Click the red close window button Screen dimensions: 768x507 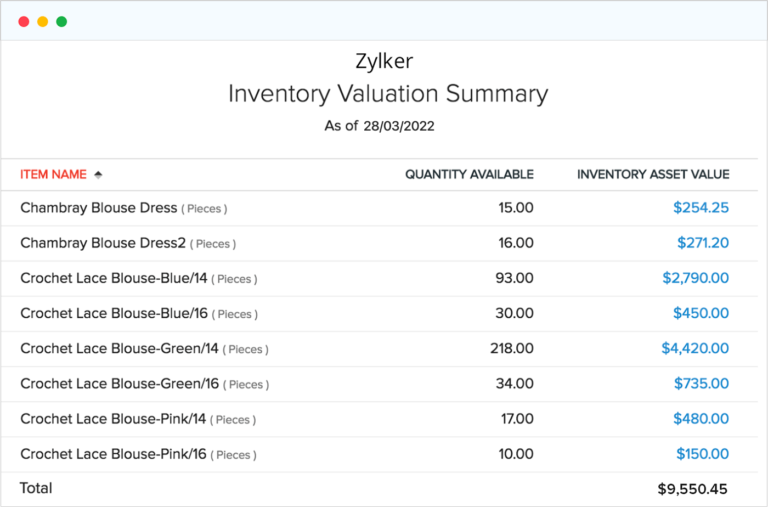[24, 21]
